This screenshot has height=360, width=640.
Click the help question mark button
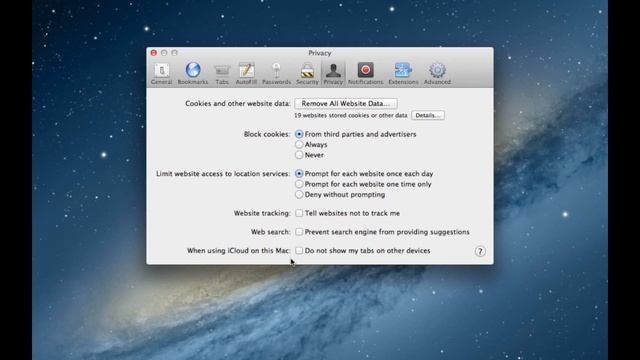(x=480, y=251)
